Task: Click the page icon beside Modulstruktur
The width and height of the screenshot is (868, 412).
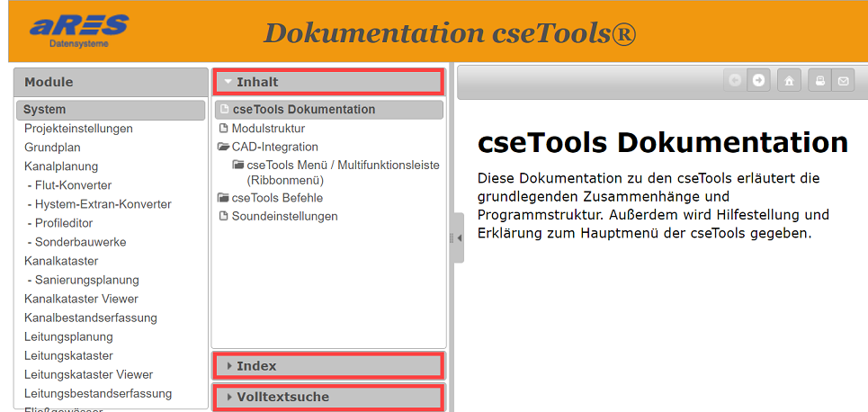Action: 224,129
